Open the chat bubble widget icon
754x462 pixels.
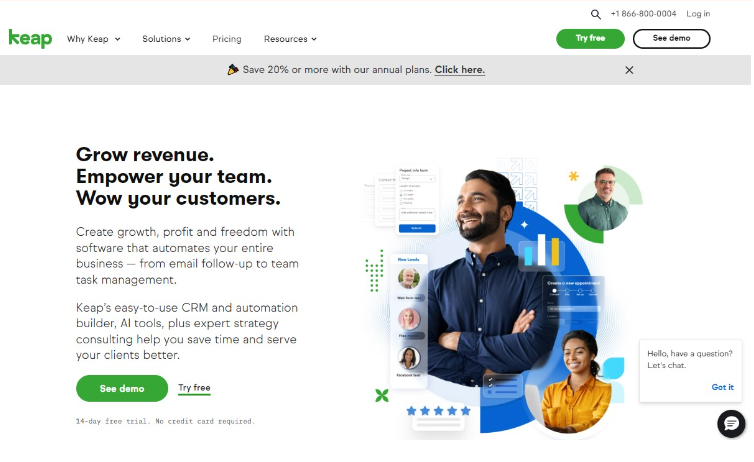click(x=731, y=424)
